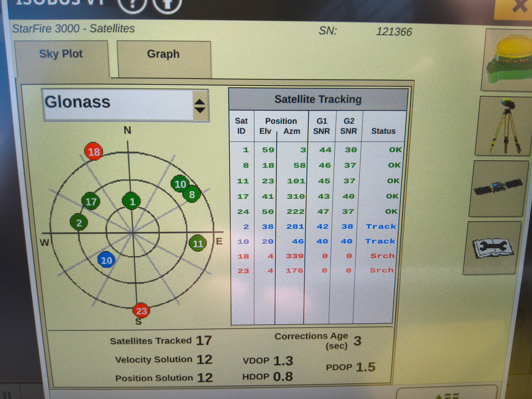Select red satellite 18 on sky plot
The width and height of the screenshot is (532, 399).
[94, 152]
